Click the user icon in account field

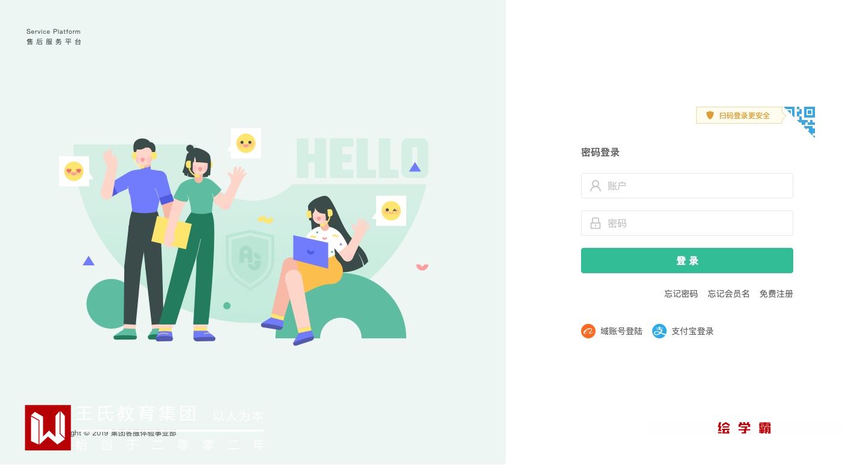pyautogui.click(x=596, y=186)
